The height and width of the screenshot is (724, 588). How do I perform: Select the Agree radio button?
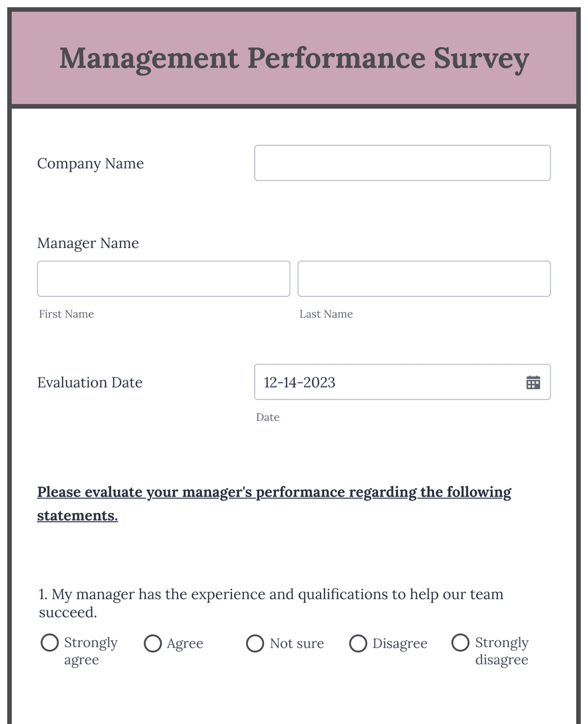[x=153, y=643]
